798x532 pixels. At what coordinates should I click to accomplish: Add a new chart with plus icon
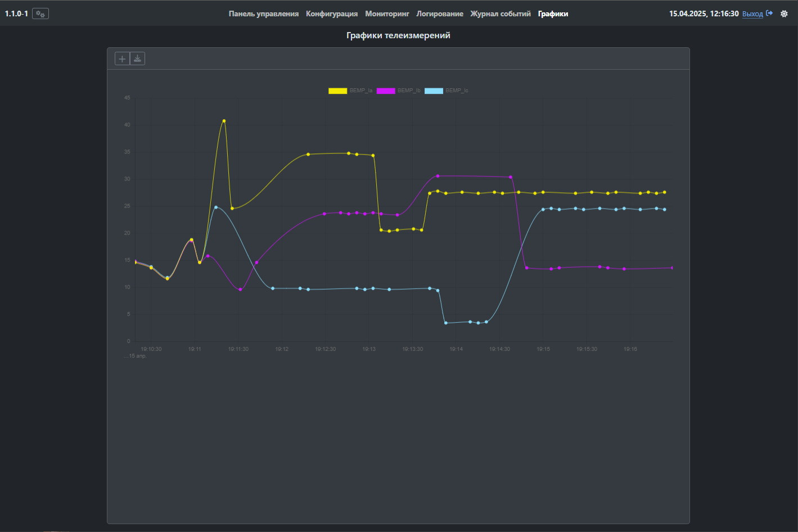(122, 58)
